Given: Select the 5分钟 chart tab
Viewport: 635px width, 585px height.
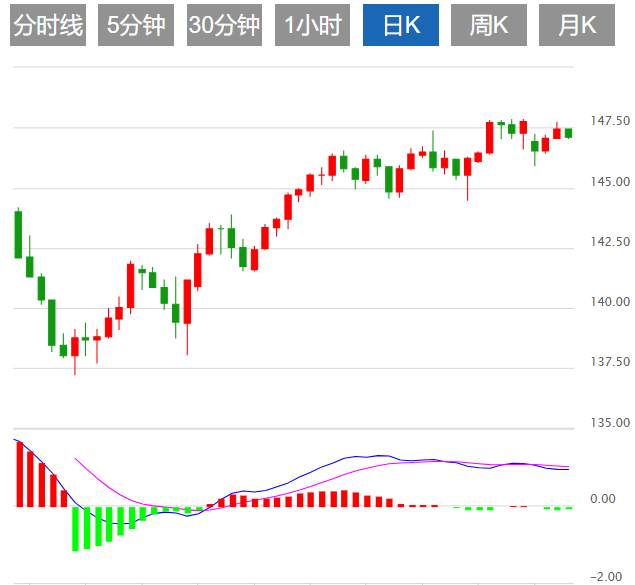Looking at the screenshot, I should pos(136,26).
